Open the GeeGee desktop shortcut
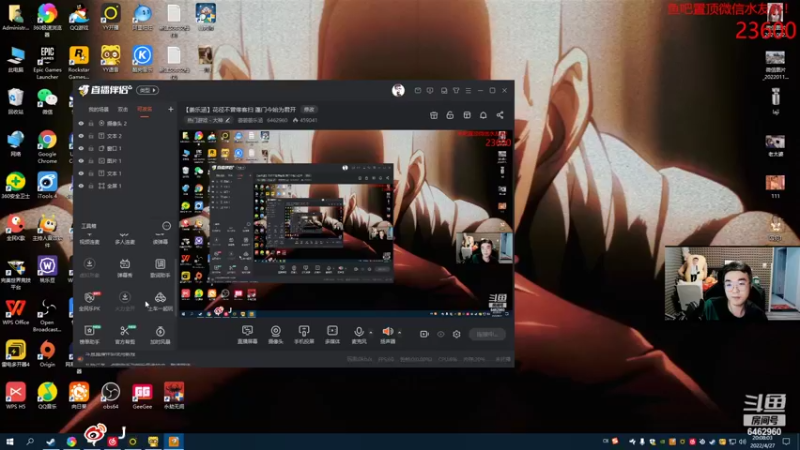 pyautogui.click(x=142, y=396)
